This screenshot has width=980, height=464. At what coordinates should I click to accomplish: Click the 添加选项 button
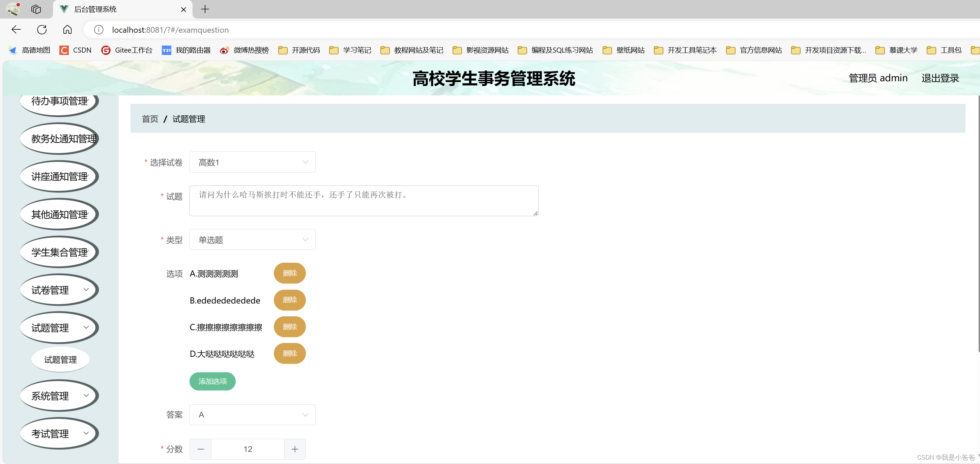pos(212,381)
